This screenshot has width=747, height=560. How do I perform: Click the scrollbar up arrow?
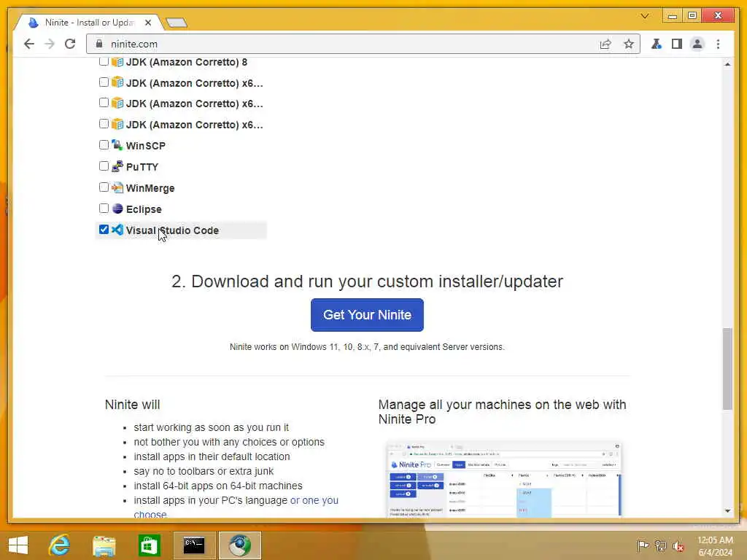[x=727, y=64]
